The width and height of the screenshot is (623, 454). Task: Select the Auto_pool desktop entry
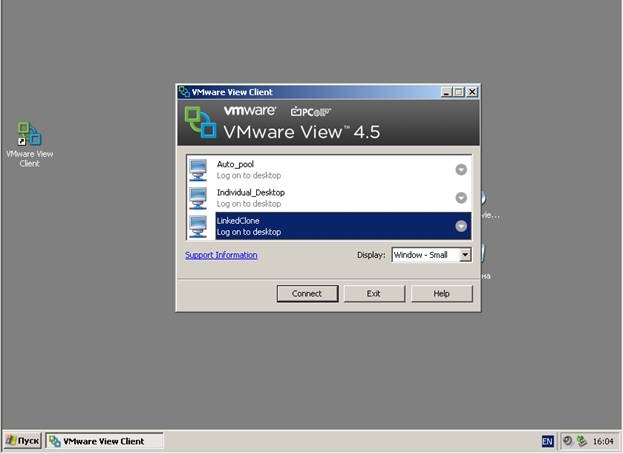(x=329, y=170)
